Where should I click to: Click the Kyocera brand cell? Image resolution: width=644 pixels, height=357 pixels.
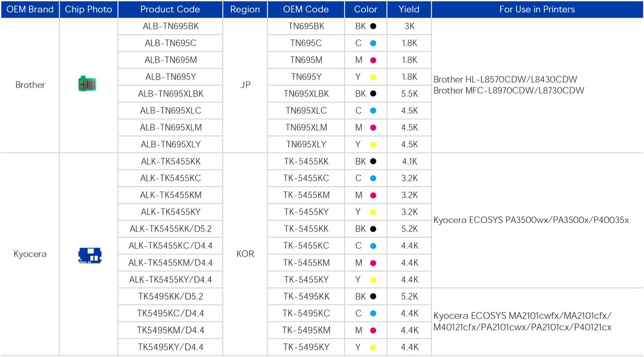(30, 254)
